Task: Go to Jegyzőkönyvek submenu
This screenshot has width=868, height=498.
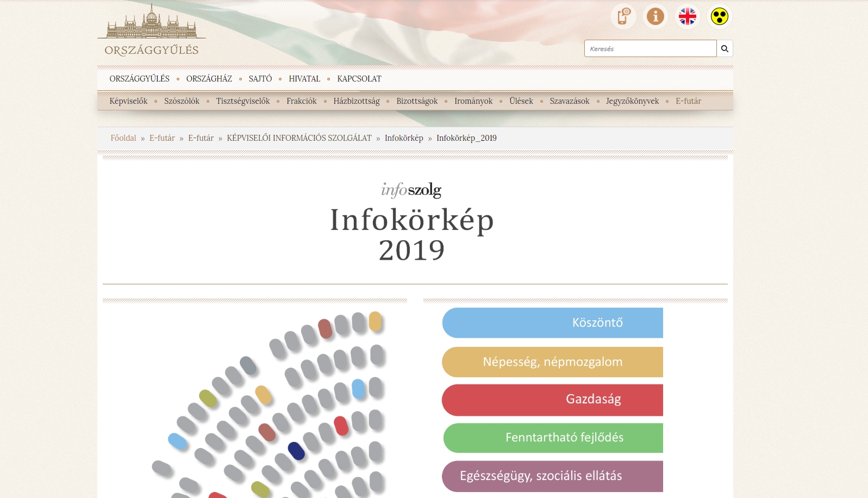Action: (632, 101)
